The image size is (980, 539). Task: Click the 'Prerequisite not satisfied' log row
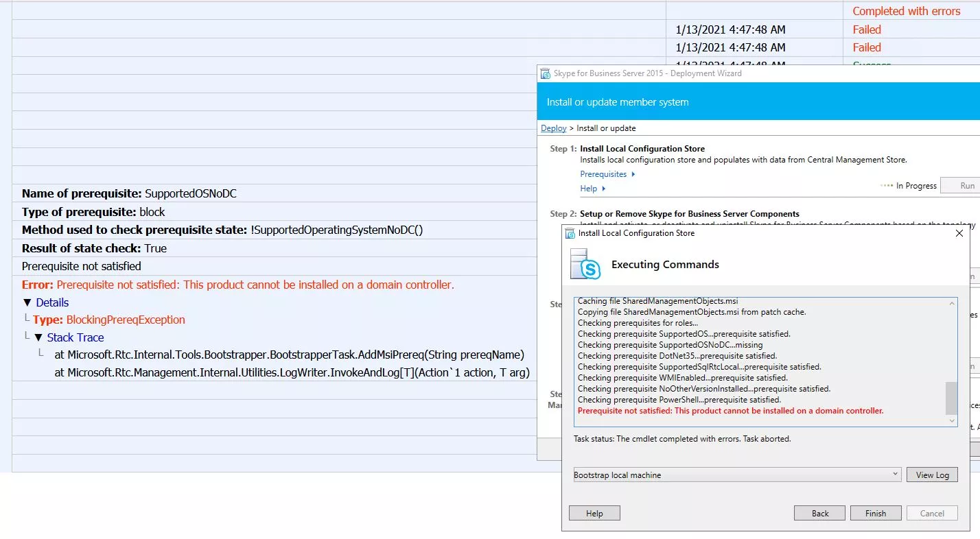click(x=82, y=266)
